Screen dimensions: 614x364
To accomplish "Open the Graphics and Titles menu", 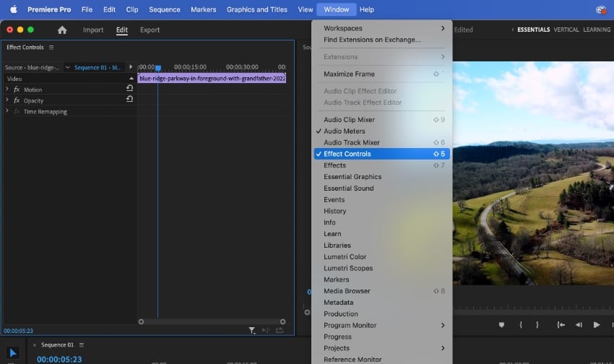I will coord(257,9).
